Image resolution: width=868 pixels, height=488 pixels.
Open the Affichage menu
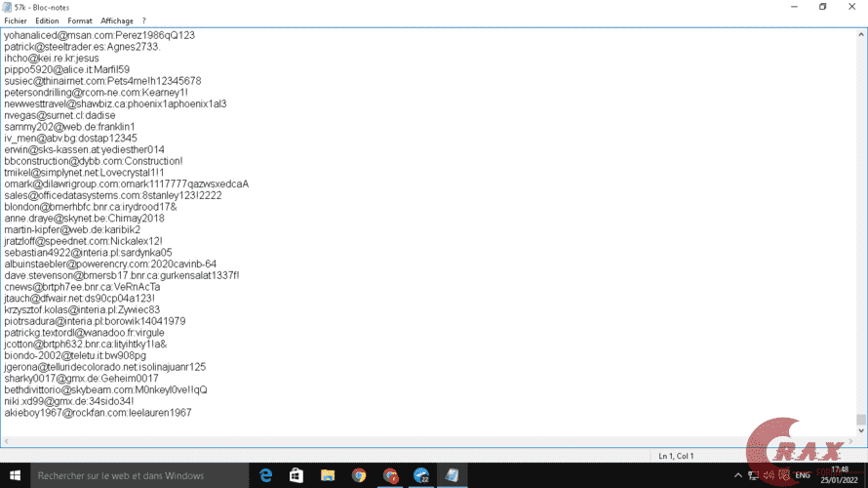pyautogui.click(x=117, y=21)
